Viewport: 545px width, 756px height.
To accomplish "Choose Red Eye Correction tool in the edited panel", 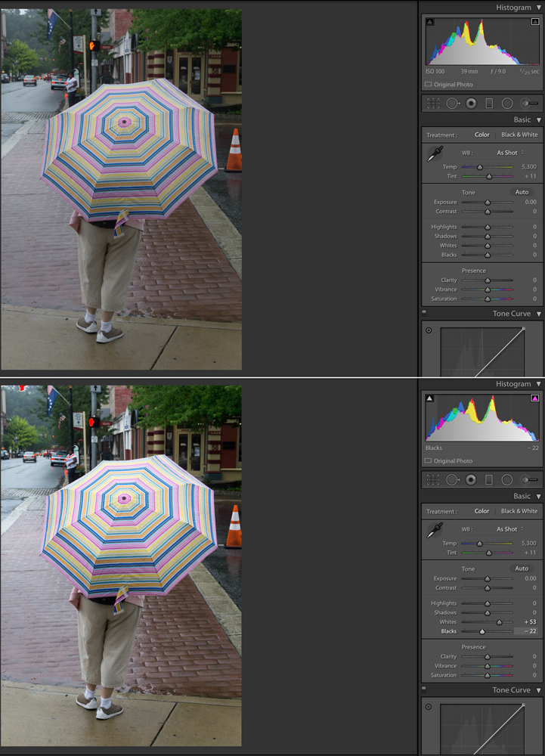I will pyautogui.click(x=471, y=479).
